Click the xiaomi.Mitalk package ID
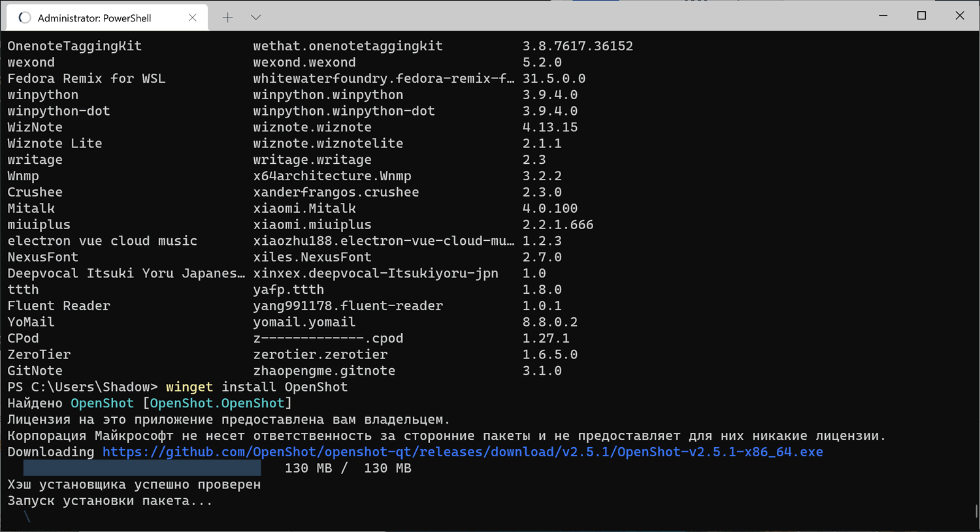 (304, 208)
